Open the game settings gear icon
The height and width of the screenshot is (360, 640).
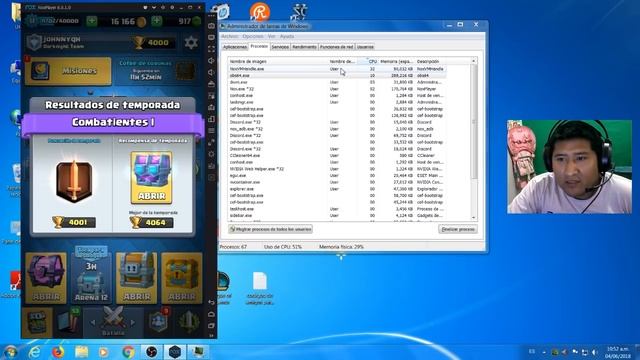pyautogui.click(x=191, y=42)
